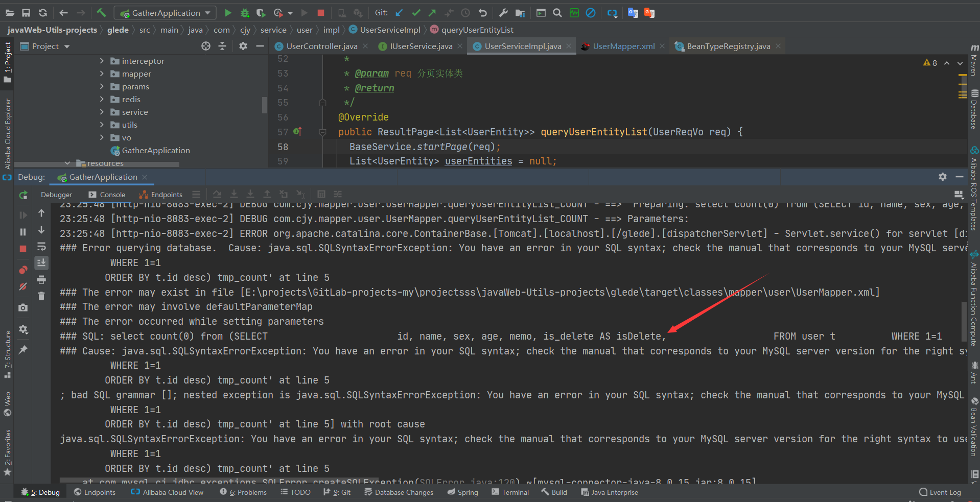Update project with the blue Git arrow
The image size is (980, 502).
pyautogui.click(x=399, y=13)
